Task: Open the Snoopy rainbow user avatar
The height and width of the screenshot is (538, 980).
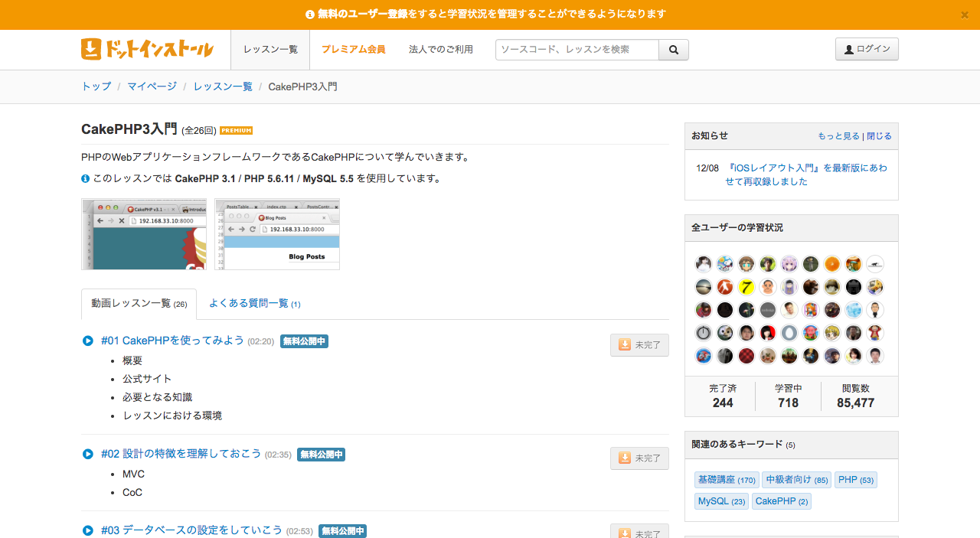Action: pyautogui.click(x=725, y=264)
